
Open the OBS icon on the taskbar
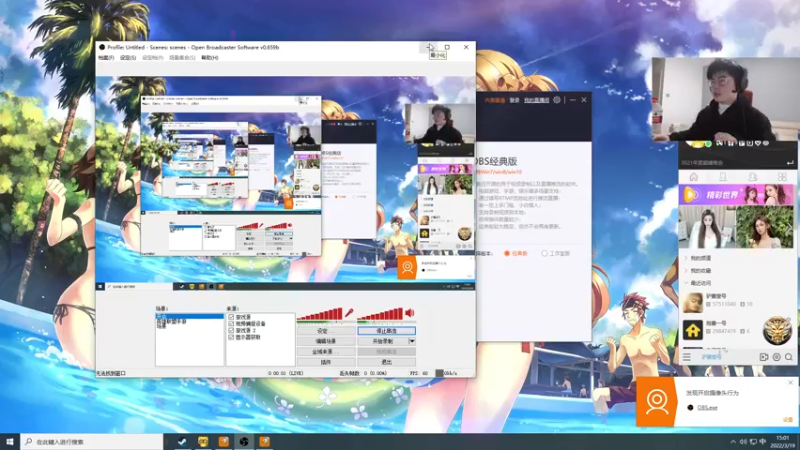tap(244, 441)
